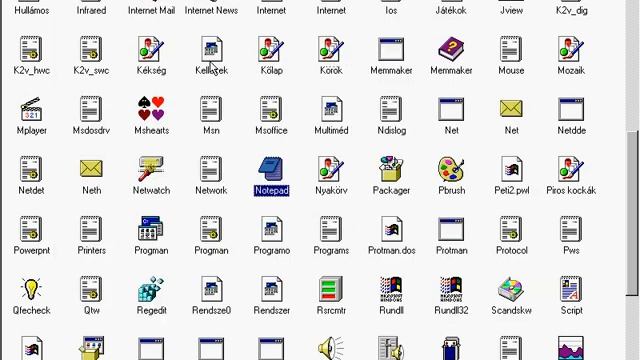Select the Scandskw disk scan icon
The height and width of the screenshot is (360, 640).
511,289
